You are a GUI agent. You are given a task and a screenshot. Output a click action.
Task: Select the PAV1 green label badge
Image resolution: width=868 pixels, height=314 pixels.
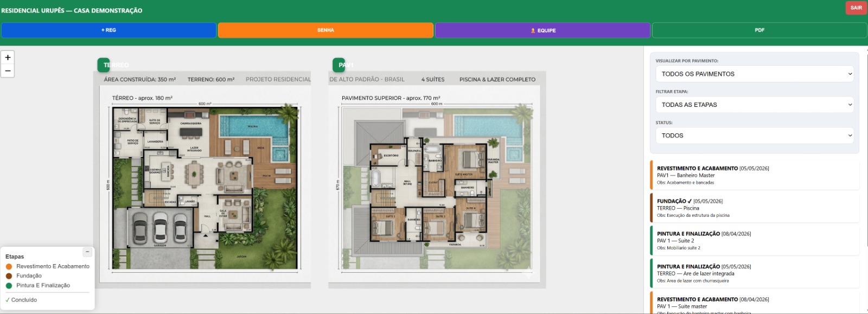tap(339, 65)
